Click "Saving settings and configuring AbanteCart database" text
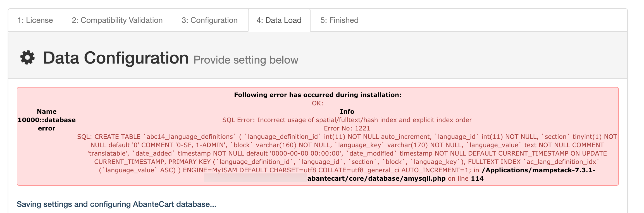 pos(117,204)
